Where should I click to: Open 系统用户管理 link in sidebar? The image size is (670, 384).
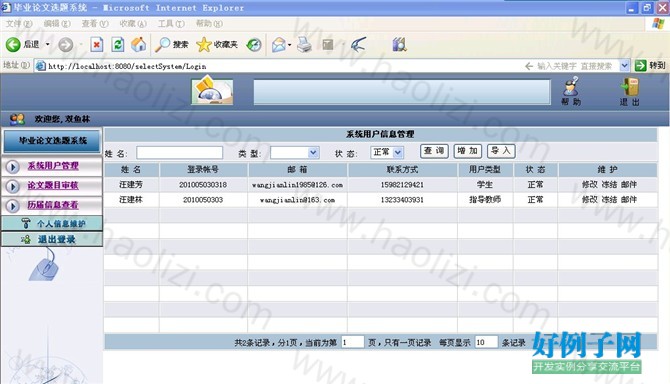[x=53, y=166]
